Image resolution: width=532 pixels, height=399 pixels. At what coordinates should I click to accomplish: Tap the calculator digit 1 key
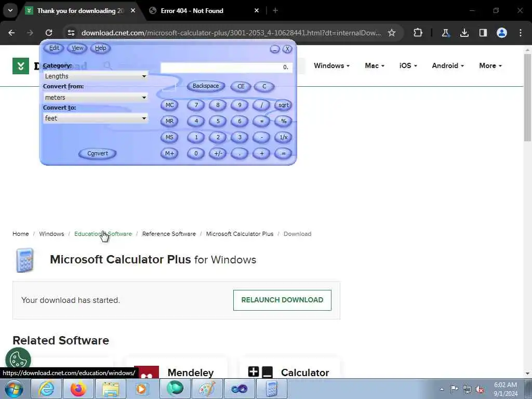pyautogui.click(x=196, y=137)
